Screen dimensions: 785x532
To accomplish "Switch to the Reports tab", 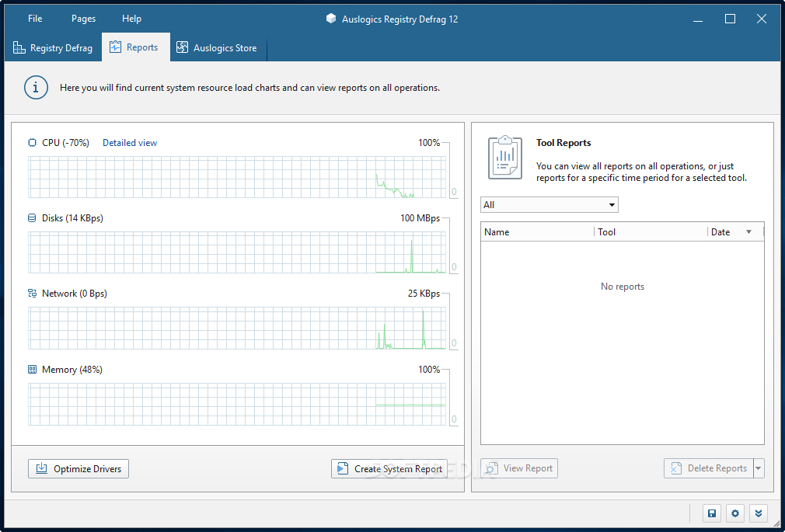I will [x=135, y=47].
